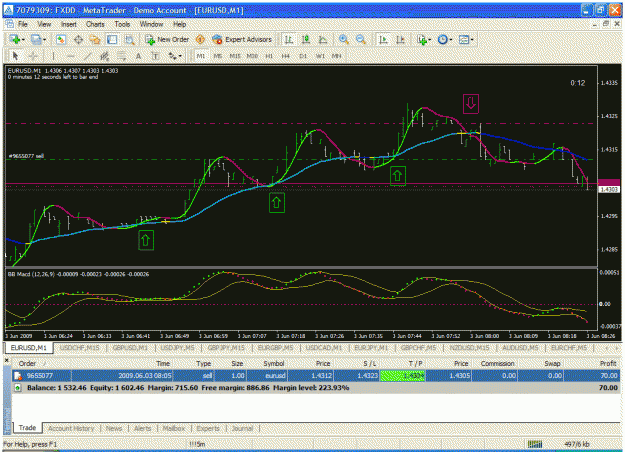625x452 pixels.
Task: Open the Data Window icon
Action: click(x=78, y=39)
